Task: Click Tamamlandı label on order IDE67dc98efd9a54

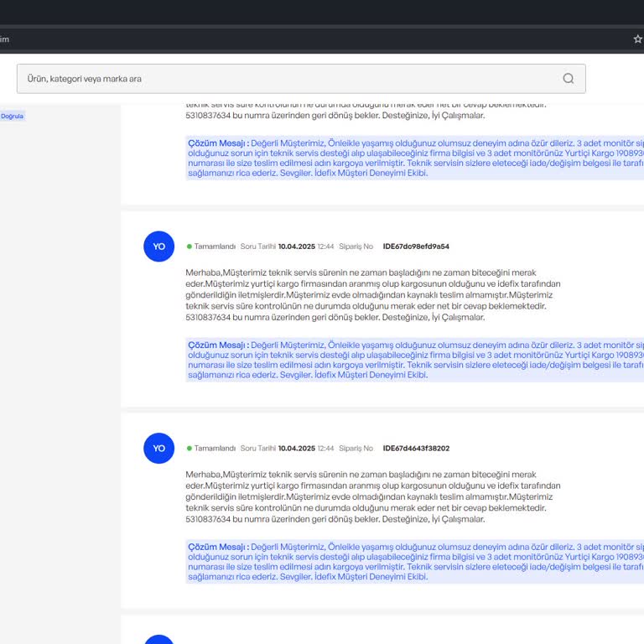Action: (x=215, y=247)
